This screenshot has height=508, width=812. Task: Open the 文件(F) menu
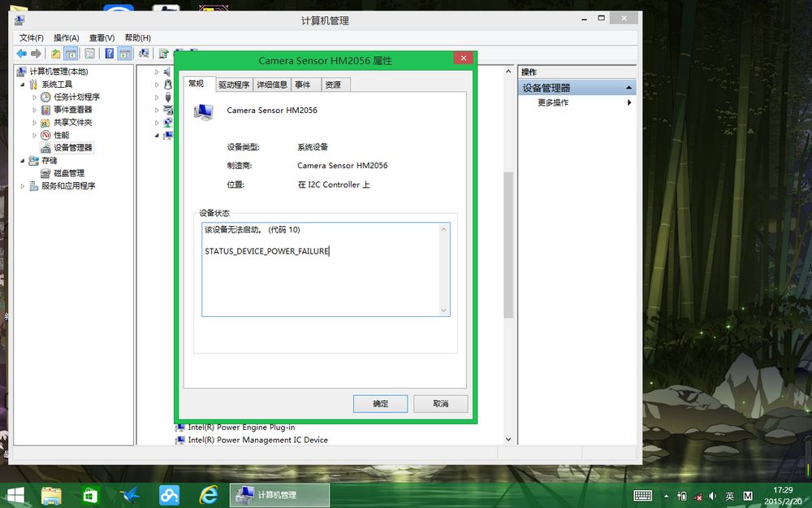click(31, 38)
